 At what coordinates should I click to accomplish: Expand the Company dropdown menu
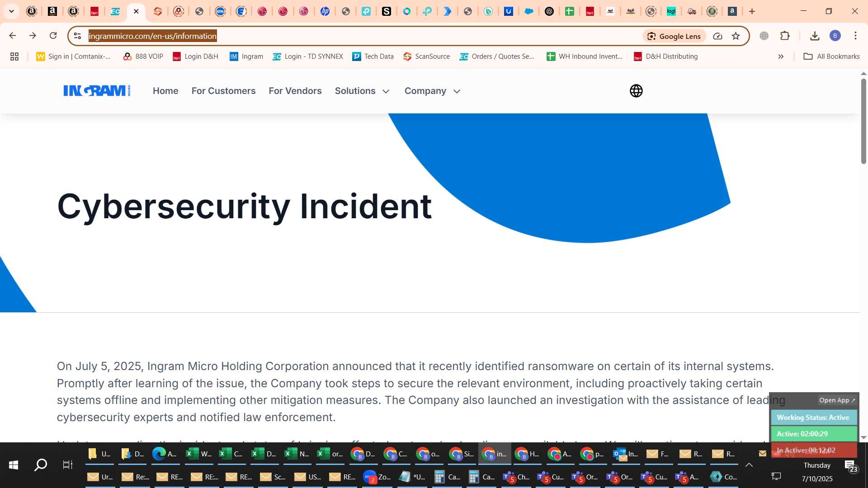[433, 91]
